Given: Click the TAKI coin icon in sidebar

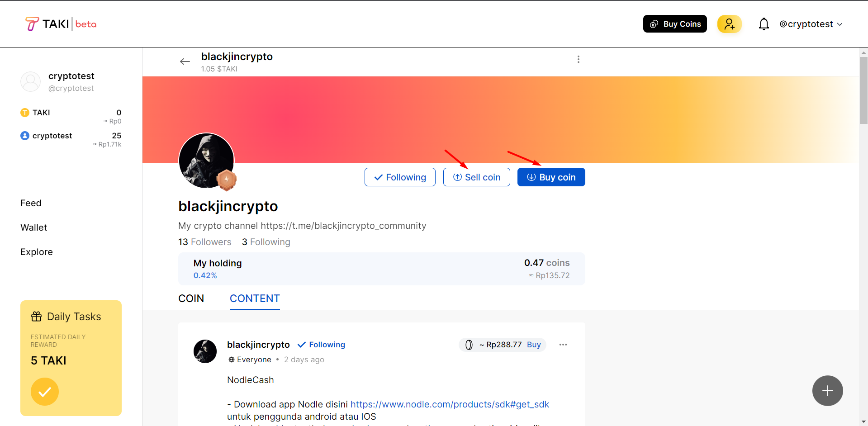Looking at the screenshot, I should (25, 113).
